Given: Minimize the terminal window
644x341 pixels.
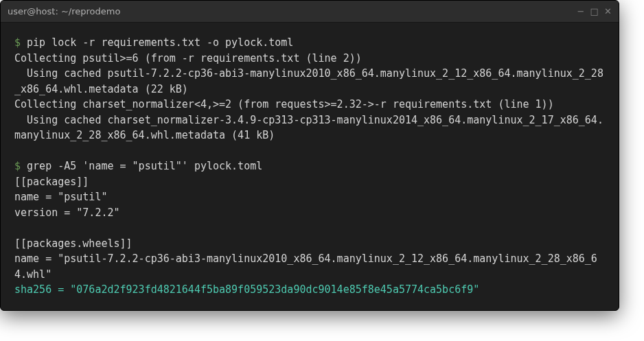Looking at the screenshot, I should click(580, 12).
